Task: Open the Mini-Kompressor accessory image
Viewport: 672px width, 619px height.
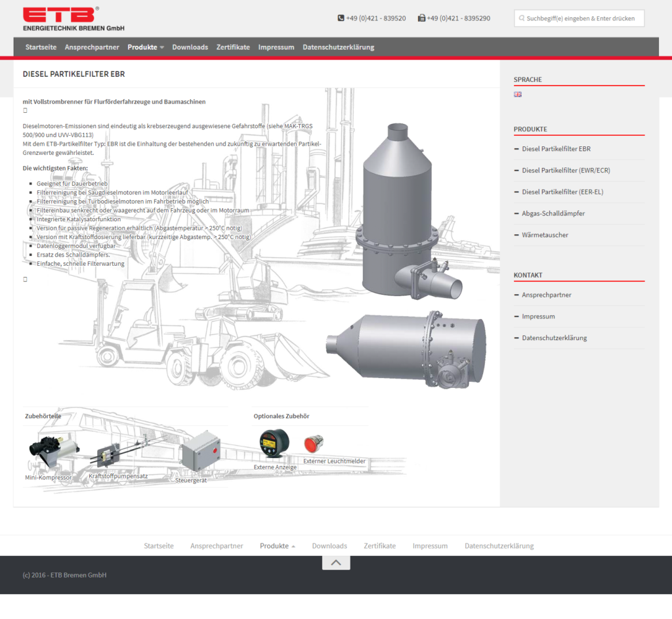Action: tap(54, 452)
